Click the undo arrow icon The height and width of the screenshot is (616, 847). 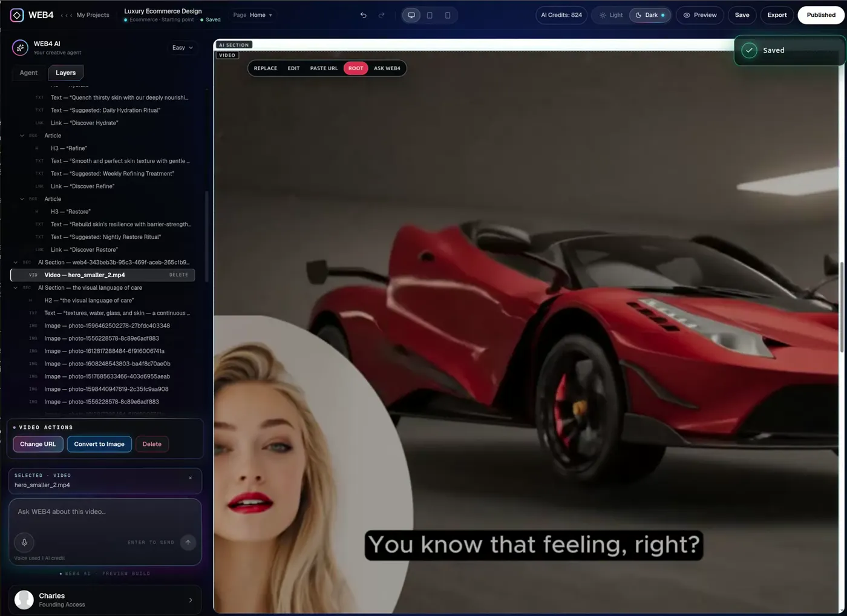[x=364, y=15]
